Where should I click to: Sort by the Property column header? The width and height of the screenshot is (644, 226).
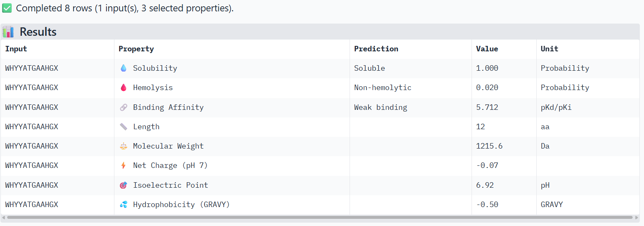pyautogui.click(x=136, y=49)
